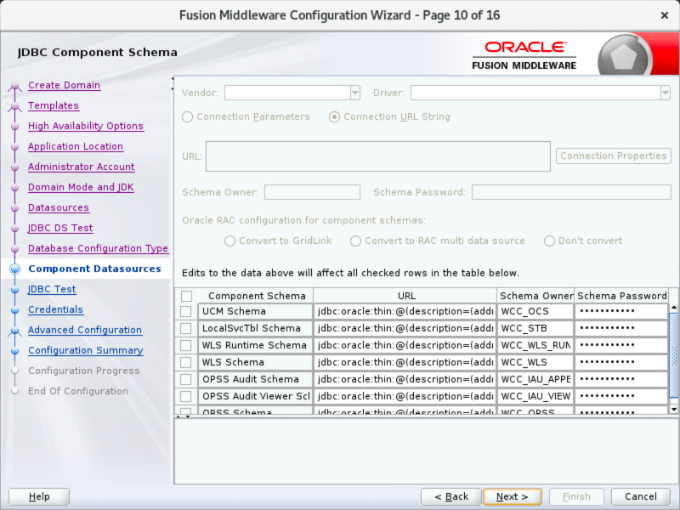Click the Schema Password column header
The width and height of the screenshot is (680, 510).
[622, 296]
